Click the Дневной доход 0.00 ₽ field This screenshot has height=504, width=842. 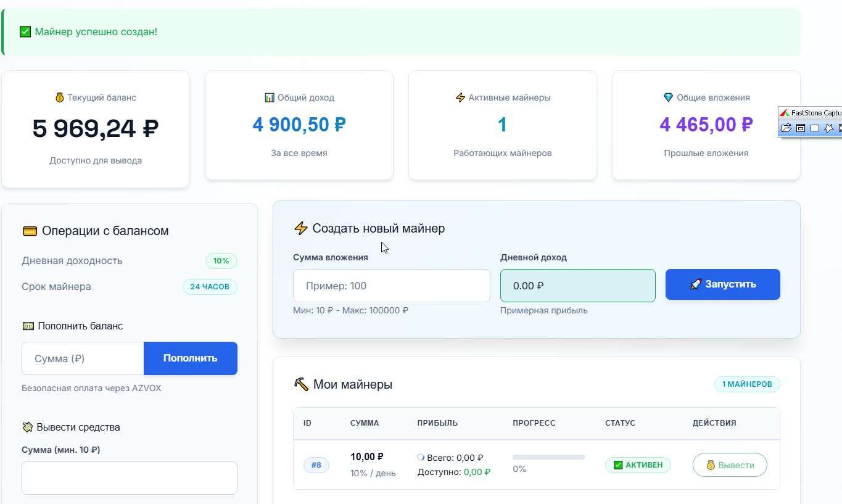pos(578,286)
